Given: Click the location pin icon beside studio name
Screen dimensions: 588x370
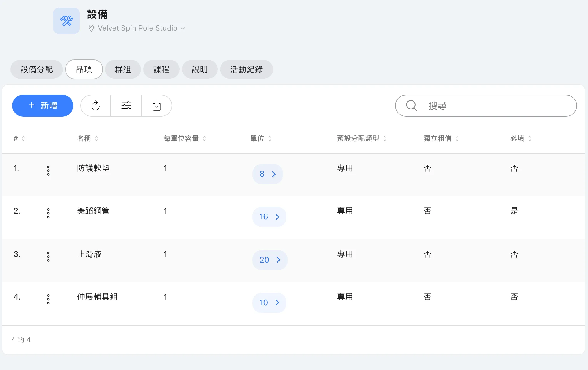Looking at the screenshot, I should coord(91,28).
